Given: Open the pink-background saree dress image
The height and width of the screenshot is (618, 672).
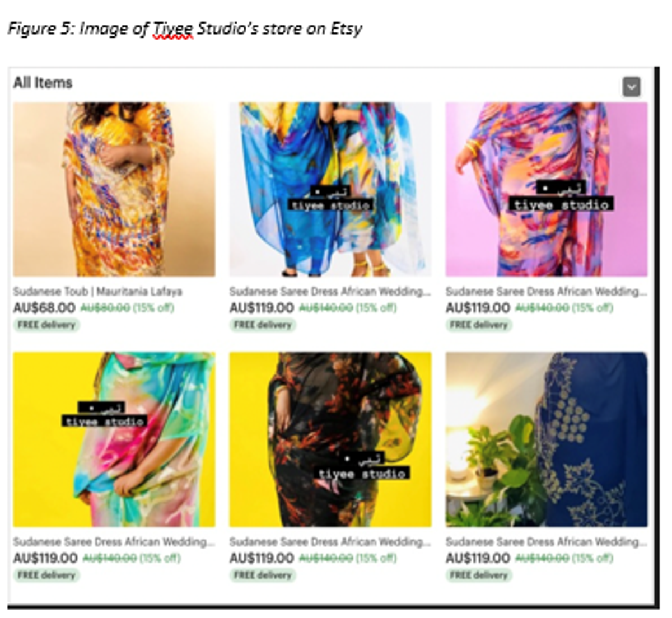Looking at the screenshot, I should point(547,189).
